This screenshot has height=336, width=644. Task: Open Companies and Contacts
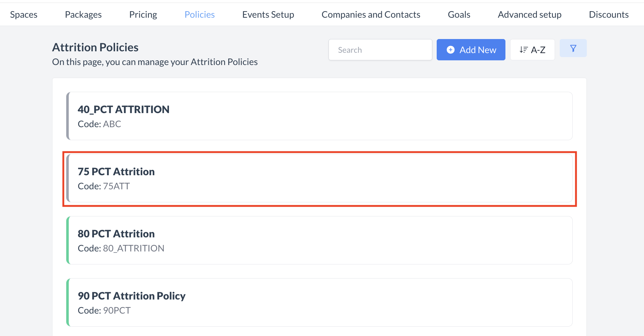pos(371,14)
